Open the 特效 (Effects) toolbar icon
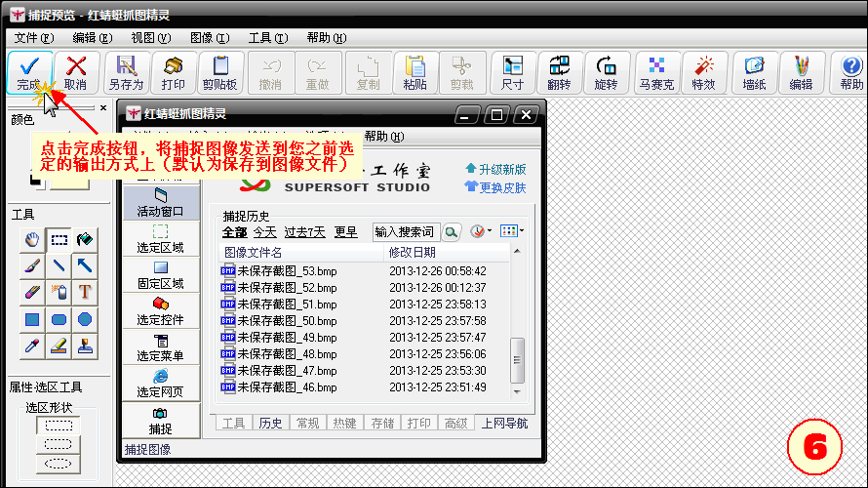This screenshot has width=868, height=488. point(703,73)
